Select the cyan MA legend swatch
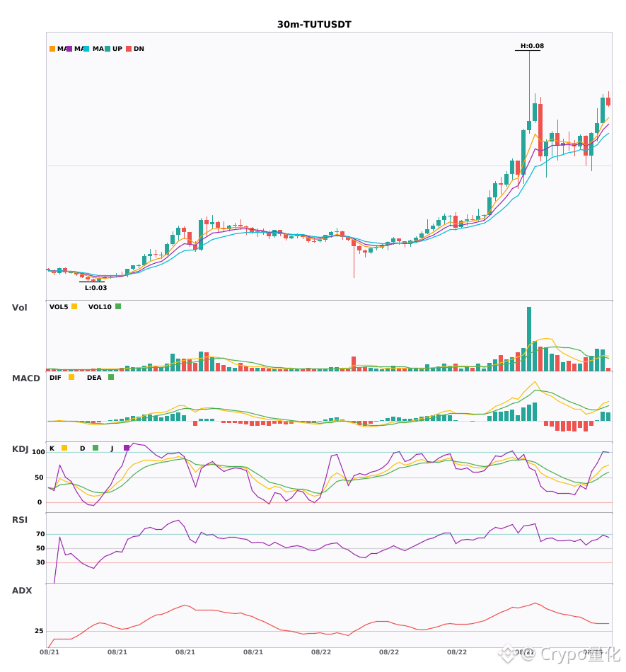This screenshot has width=626, height=672. [x=86, y=49]
